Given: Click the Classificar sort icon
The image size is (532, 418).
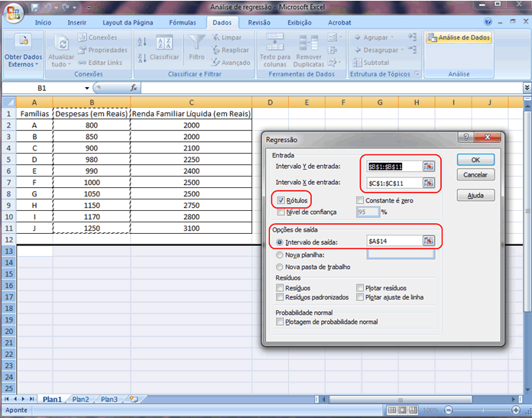Looking at the screenshot, I should point(164,44).
